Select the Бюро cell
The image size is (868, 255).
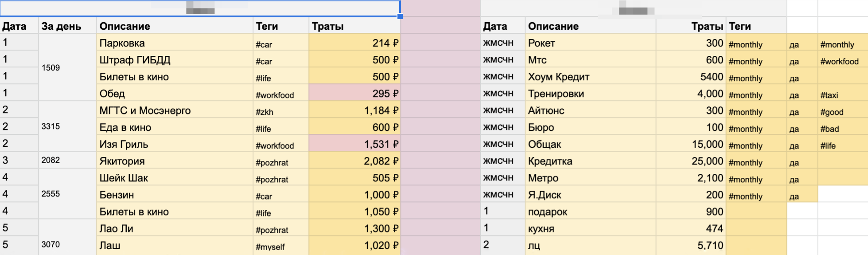pyautogui.click(x=591, y=127)
